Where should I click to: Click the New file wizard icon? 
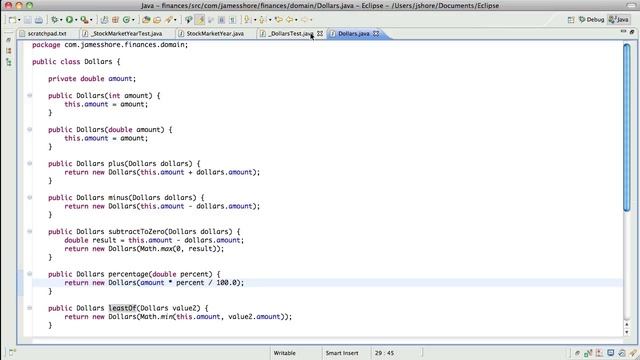(13, 20)
